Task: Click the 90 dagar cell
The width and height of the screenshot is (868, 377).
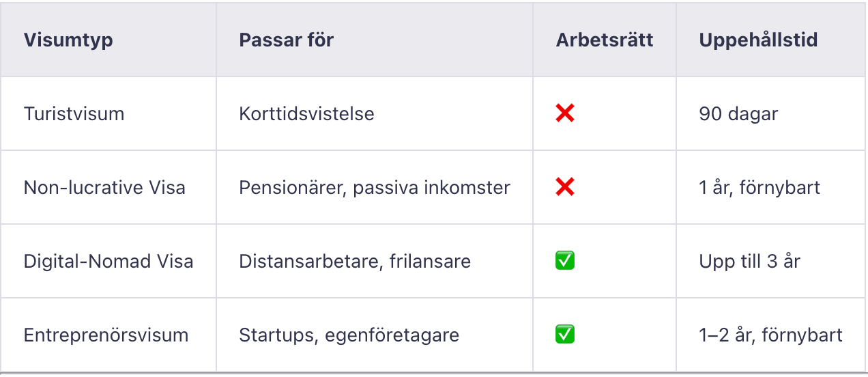Action: pyautogui.click(x=738, y=113)
